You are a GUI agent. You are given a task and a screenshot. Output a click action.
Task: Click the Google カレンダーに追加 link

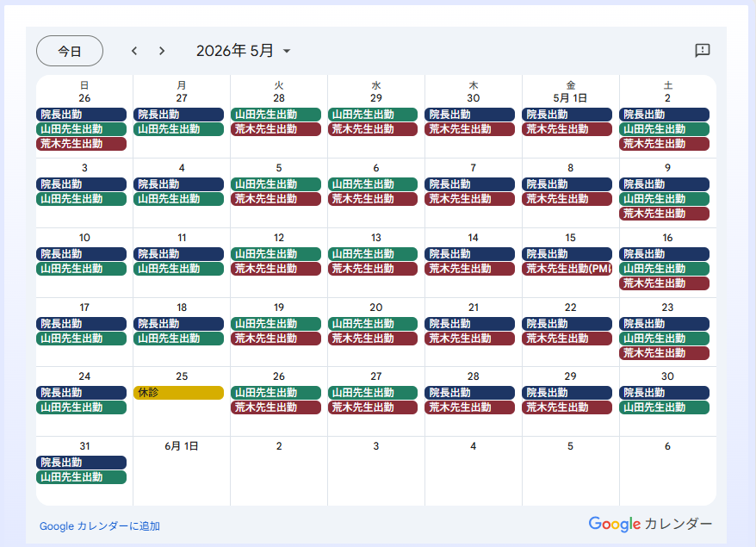pos(100,526)
